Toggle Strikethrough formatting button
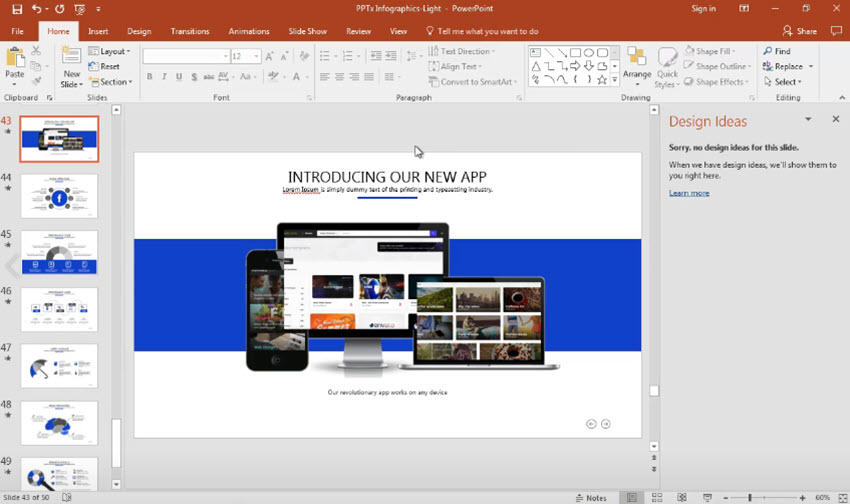This screenshot has width=850, height=504. (x=208, y=76)
